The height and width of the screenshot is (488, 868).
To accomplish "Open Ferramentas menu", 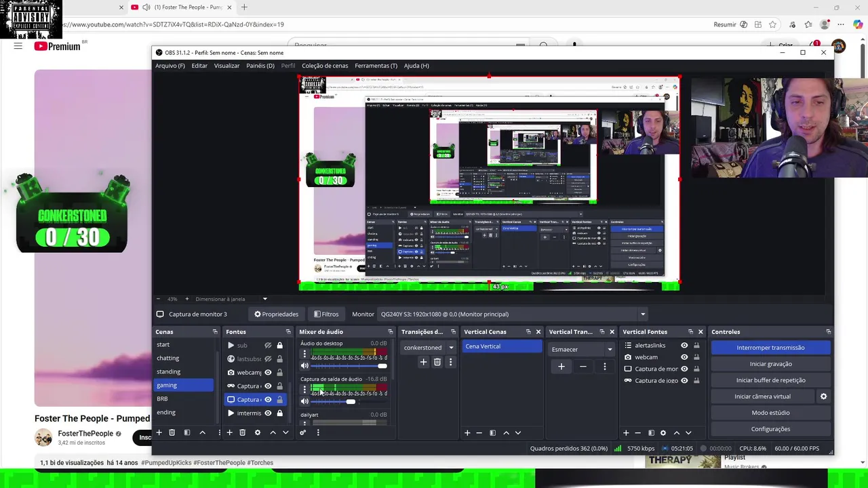I will coord(376,66).
